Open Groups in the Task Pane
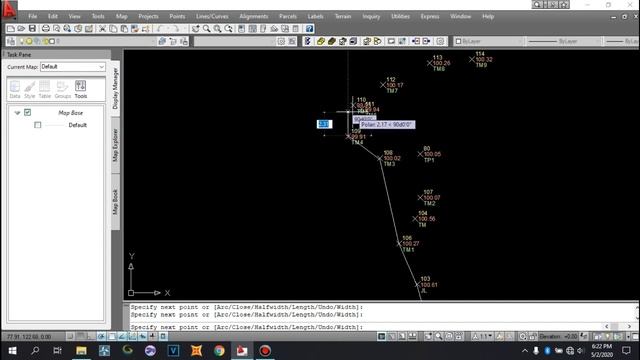This screenshot has width=640, height=360. pos(62,89)
